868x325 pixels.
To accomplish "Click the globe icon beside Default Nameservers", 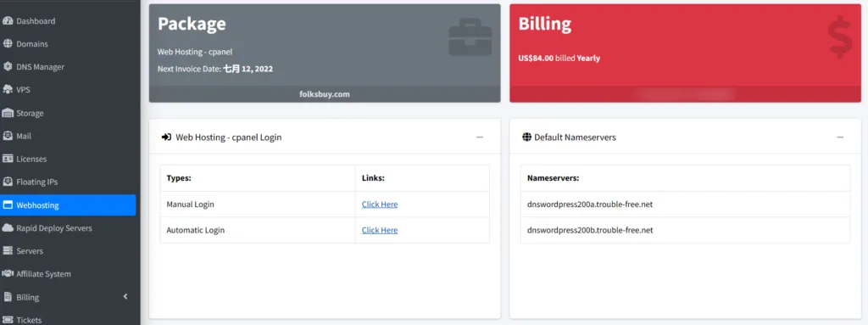I will point(526,137).
